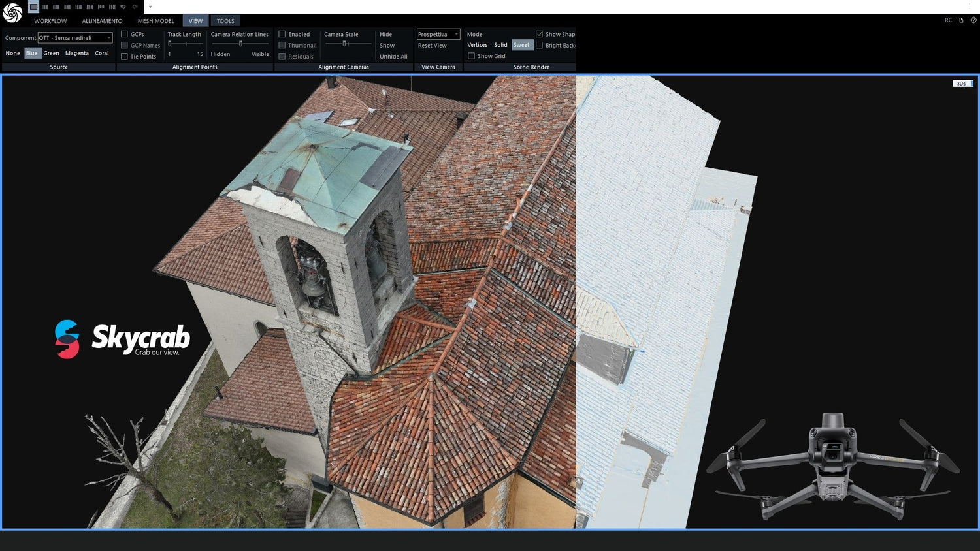
Task: Click the Reset View button
Action: tap(431, 45)
